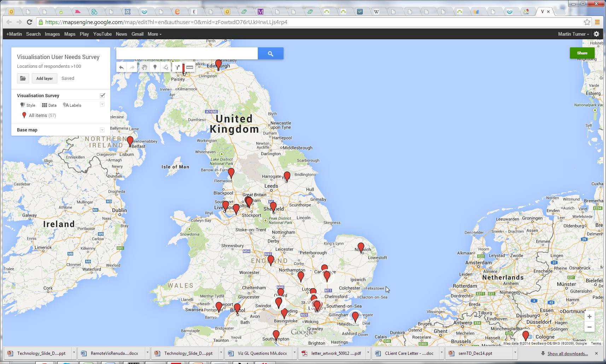The width and height of the screenshot is (606, 364).
Task: Click the Terms link on the map
Action: tap(596, 343)
